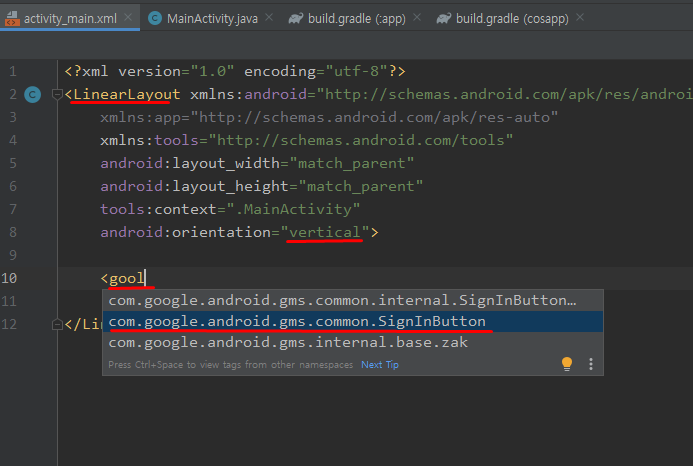Click line number 10 in the gutter
This screenshot has height=466, width=693.
coord(9,278)
